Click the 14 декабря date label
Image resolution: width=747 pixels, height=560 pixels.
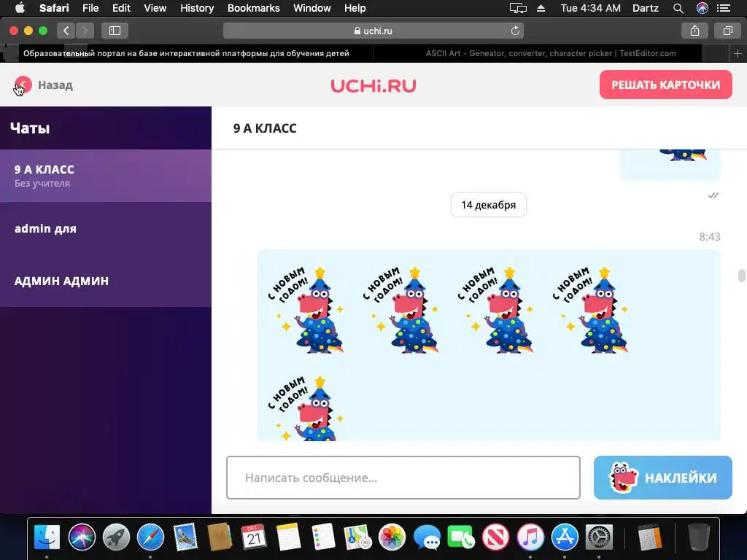point(488,205)
